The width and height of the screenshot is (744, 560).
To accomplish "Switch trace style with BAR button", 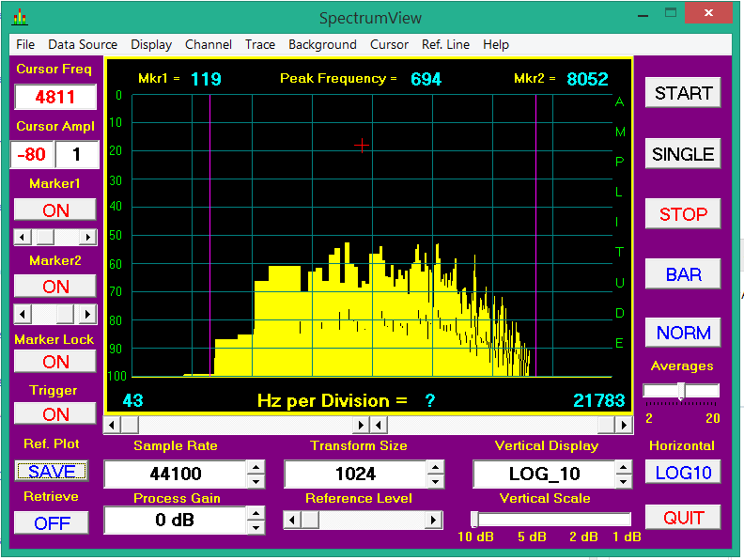I will pos(683,274).
